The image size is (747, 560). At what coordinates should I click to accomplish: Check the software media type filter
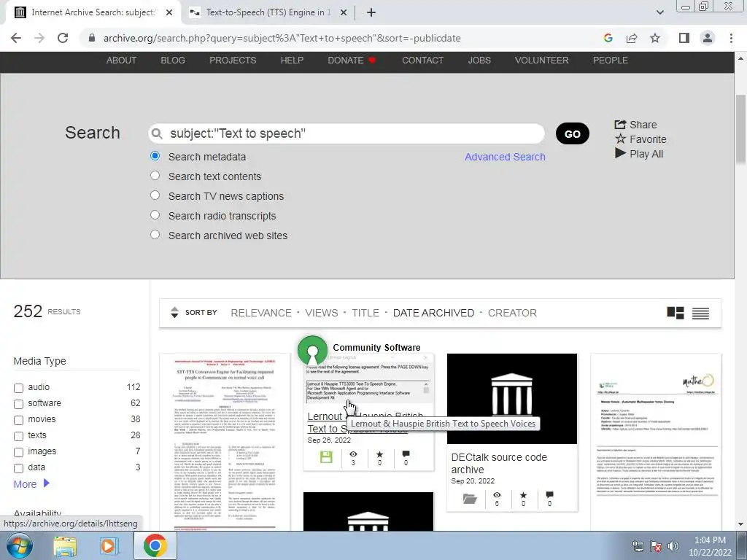(18, 404)
